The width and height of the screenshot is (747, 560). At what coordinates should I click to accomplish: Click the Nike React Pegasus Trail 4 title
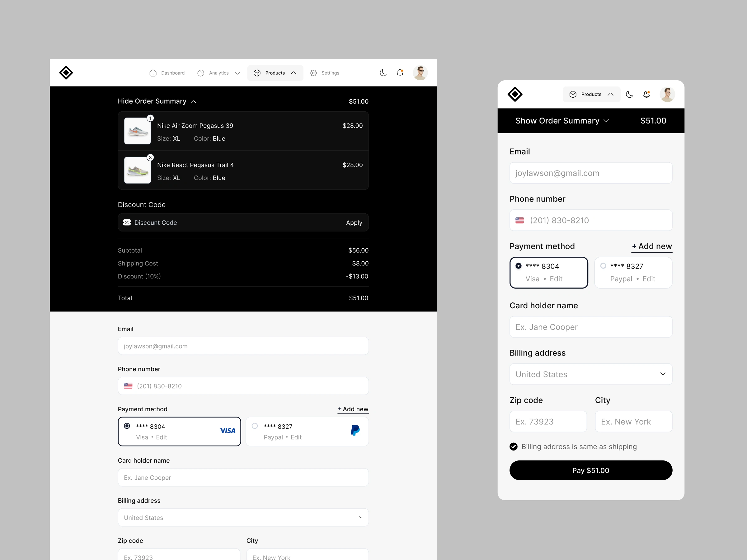(x=195, y=165)
